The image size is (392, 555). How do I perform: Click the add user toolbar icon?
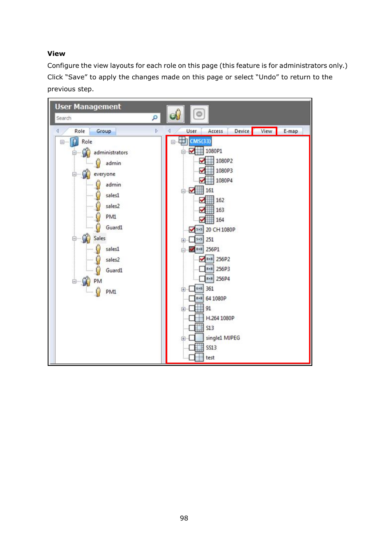coord(175,114)
